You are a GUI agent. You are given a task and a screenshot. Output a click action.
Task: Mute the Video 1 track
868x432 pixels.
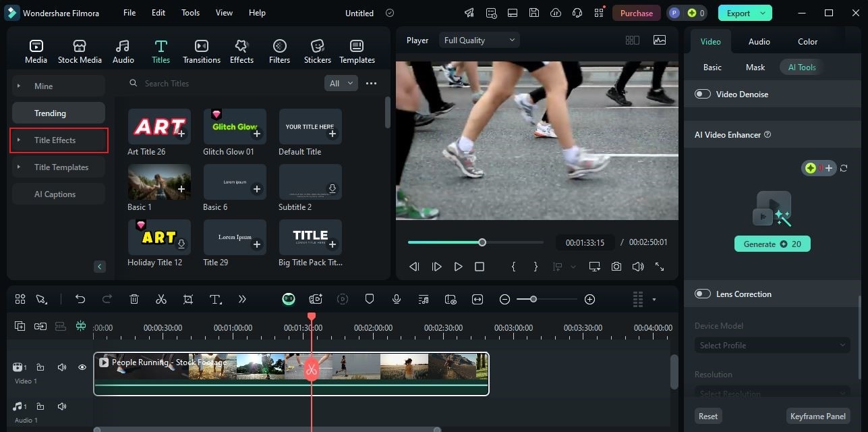[x=62, y=367]
